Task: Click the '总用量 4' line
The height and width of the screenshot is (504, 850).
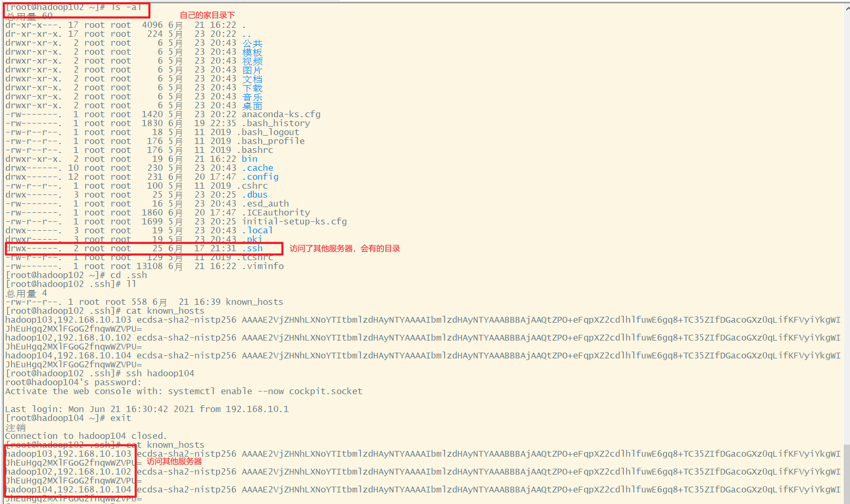Action: (x=26, y=293)
